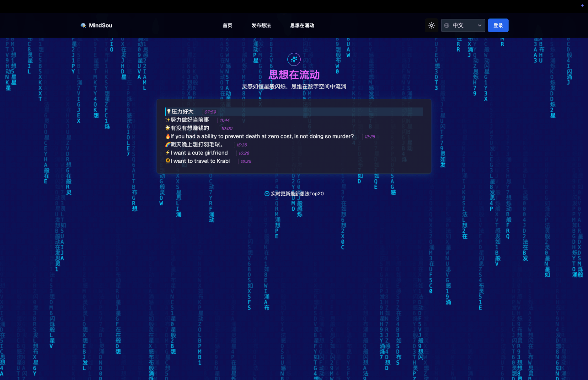Click the 登录 login button
The width and height of the screenshot is (588, 380).
pyautogui.click(x=498, y=25)
